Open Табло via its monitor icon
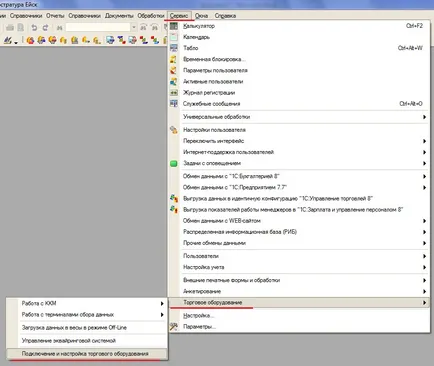 coord(174,48)
